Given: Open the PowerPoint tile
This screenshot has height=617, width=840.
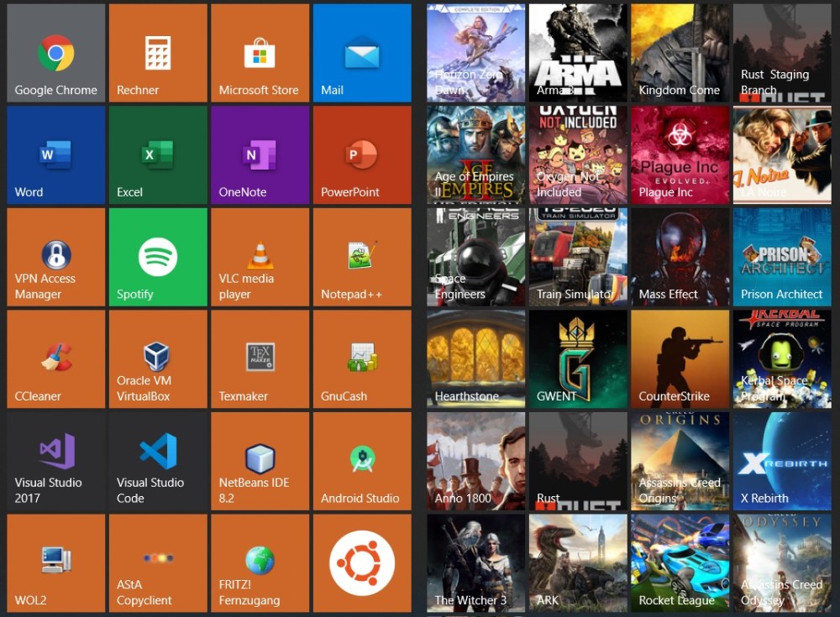Looking at the screenshot, I should tap(362, 154).
